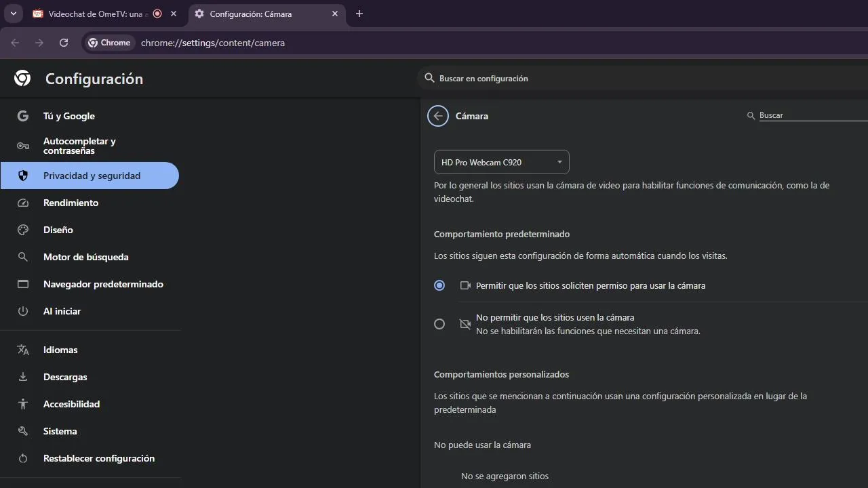The image size is (868, 488).
Task: Open the HD Pro Webcam C920 dropdown
Action: click(x=502, y=162)
